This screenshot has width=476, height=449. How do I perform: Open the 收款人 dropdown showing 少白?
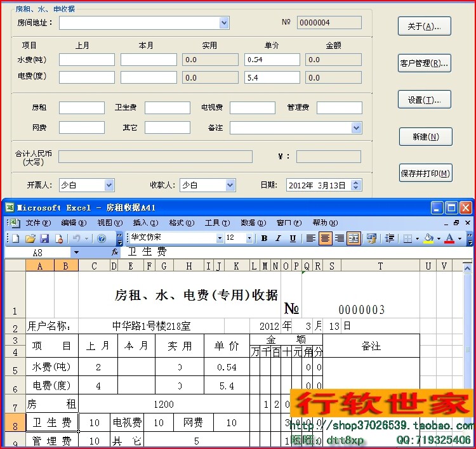(x=230, y=185)
